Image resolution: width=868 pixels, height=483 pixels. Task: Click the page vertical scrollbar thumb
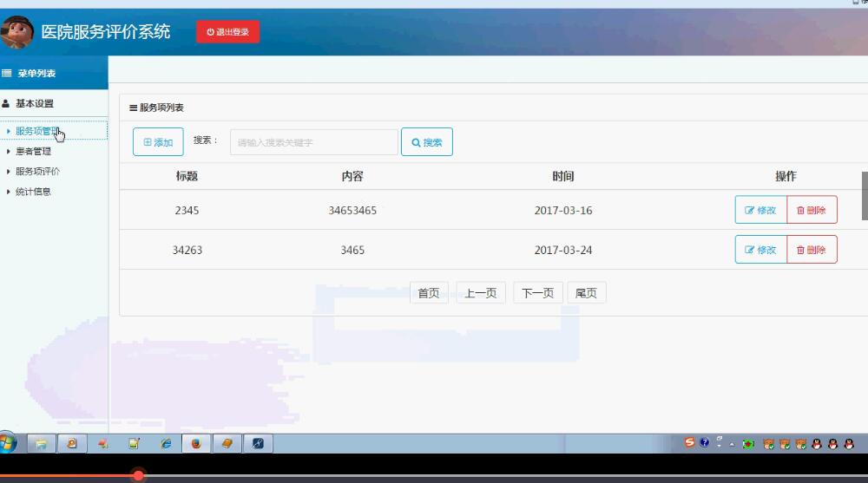[x=865, y=196]
